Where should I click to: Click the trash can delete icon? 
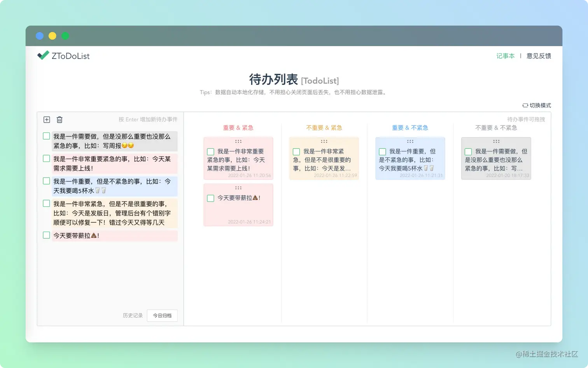59,120
